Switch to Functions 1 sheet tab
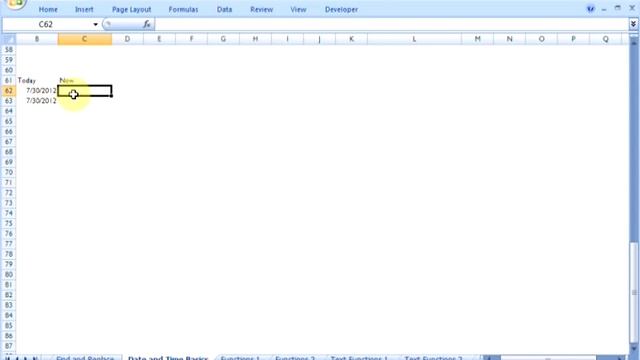This screenshot has width=640, height=360. (240, 358)
